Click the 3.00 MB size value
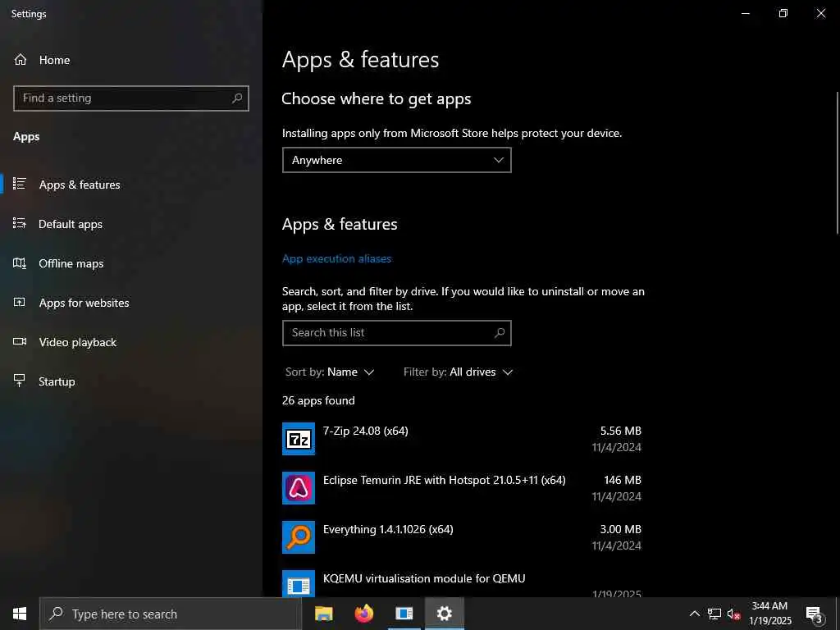Viewport: 840px width, 630px height. point(620,529)
